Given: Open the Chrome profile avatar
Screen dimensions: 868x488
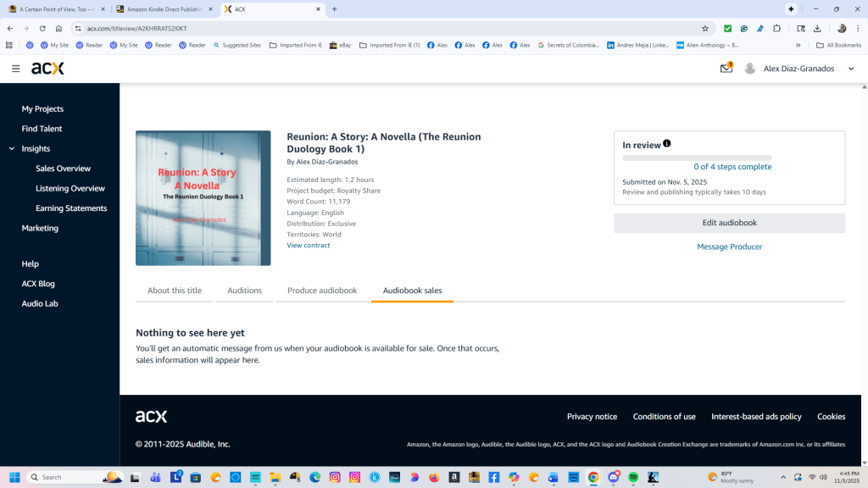Looking at the screenshot, I should pyautogui.click(x=842, y=28).
